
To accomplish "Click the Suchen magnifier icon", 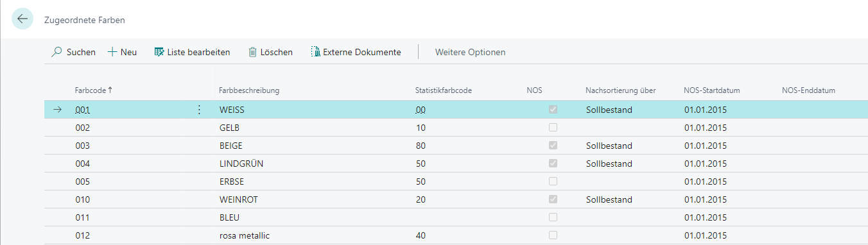I will coord(56,52).
